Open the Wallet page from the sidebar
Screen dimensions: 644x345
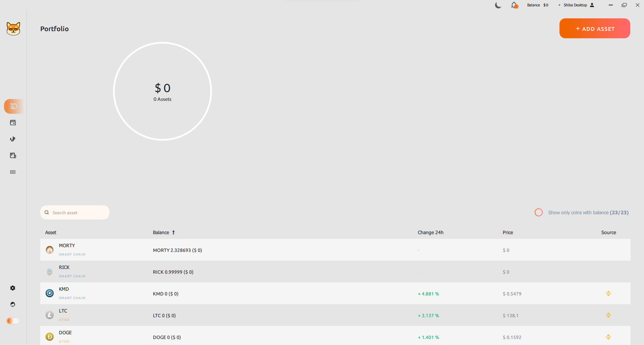click(x=13, y=123)
